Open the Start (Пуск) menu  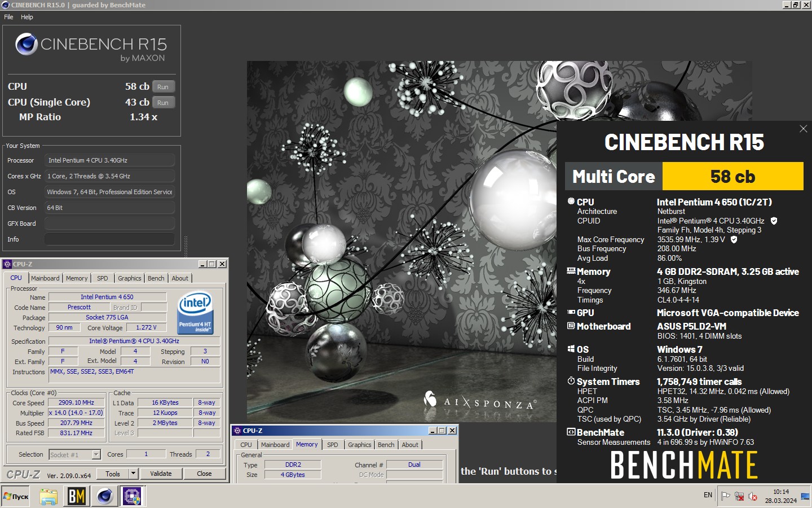tap(16, 496)
